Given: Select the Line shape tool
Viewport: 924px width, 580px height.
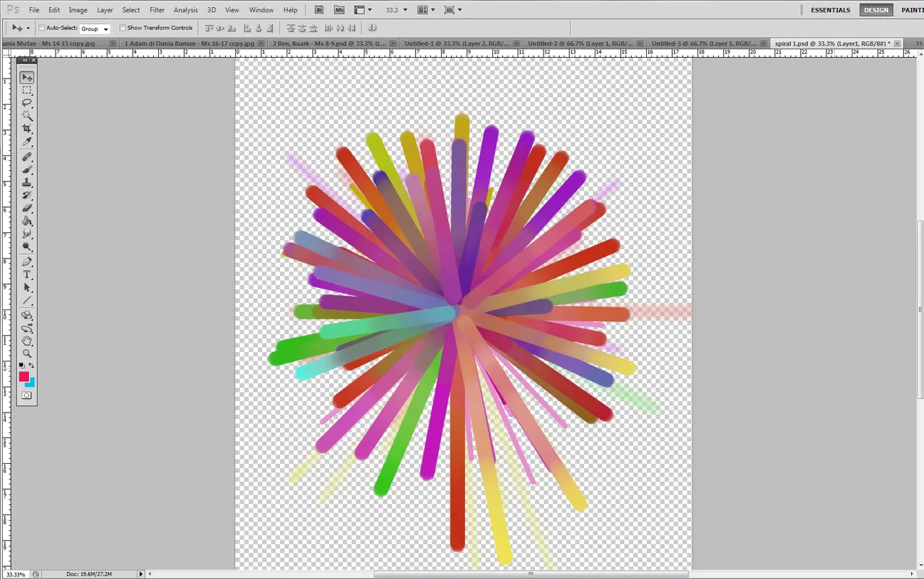Looking at the screenshot, I should tap(27, 301).
